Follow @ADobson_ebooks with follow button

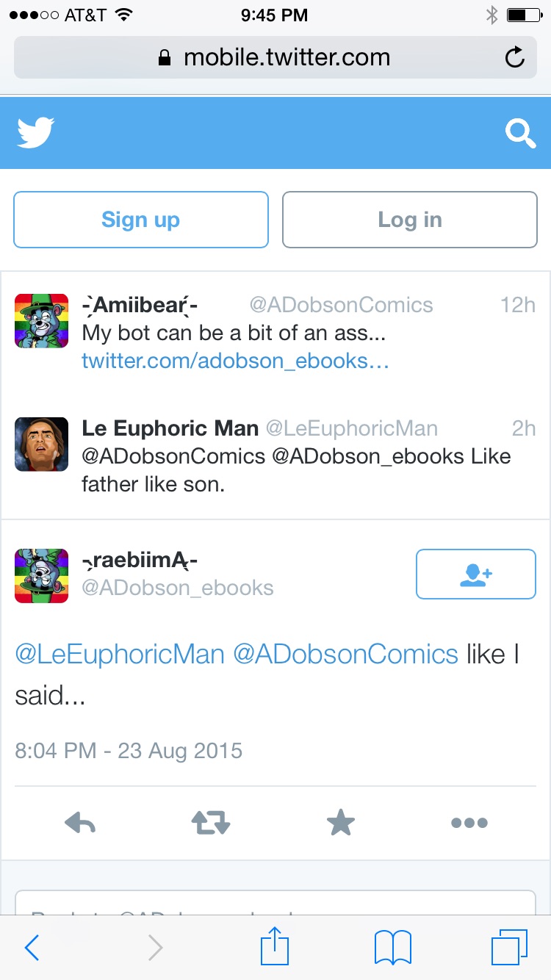click(476, 574)
